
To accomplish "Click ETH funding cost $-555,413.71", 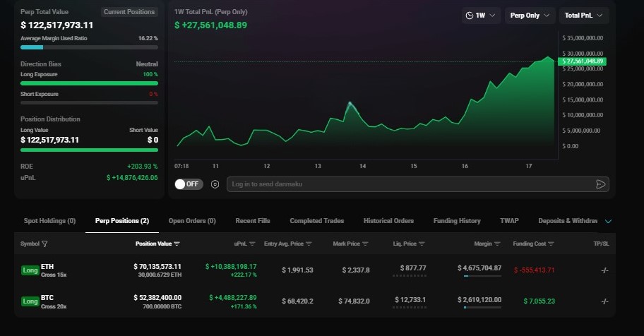I will [x=535, y=270].
